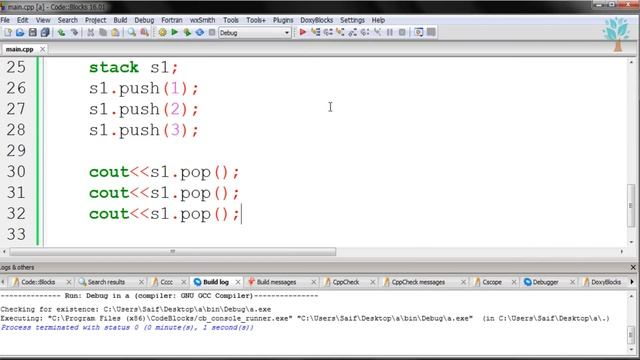Open the wxSmith menu
This screenshot has height=360, width=640.
(202, 20)
